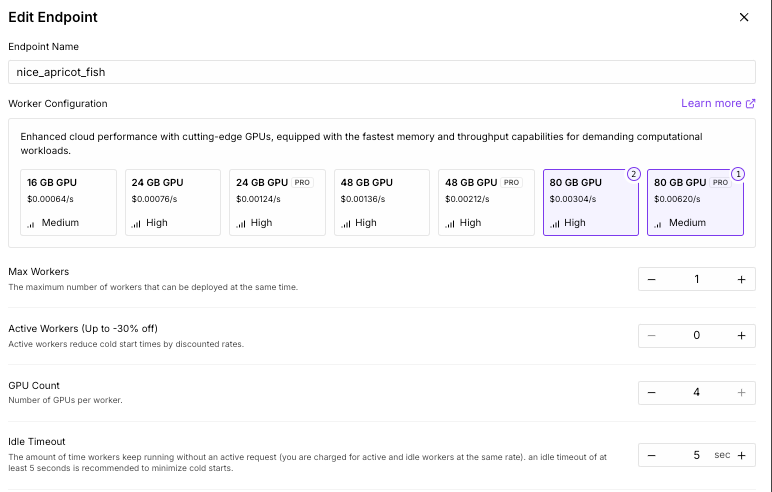The height and width of the screenshot is (492, 772).
Task: Pick the 48 GB GPU PRO option
Action: pos(486,202)
